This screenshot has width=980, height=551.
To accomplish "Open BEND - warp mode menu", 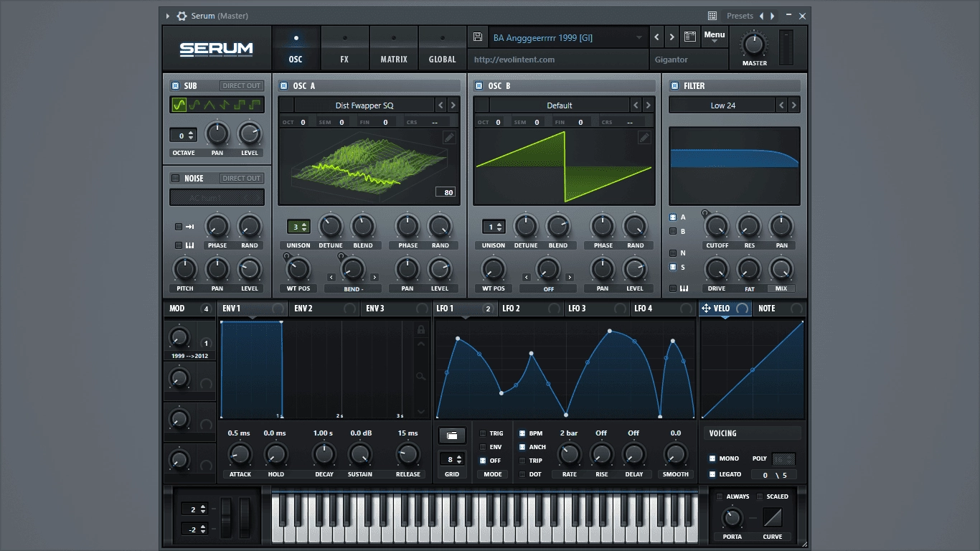I will tap(352, 289).
